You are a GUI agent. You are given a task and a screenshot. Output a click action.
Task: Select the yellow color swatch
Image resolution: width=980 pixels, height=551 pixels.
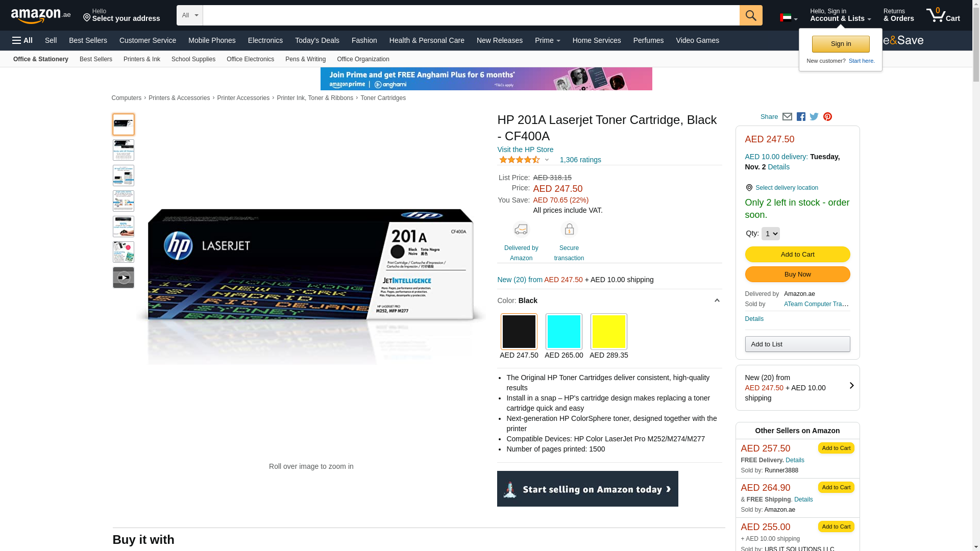pyautogui.click(x=608, y=332)
